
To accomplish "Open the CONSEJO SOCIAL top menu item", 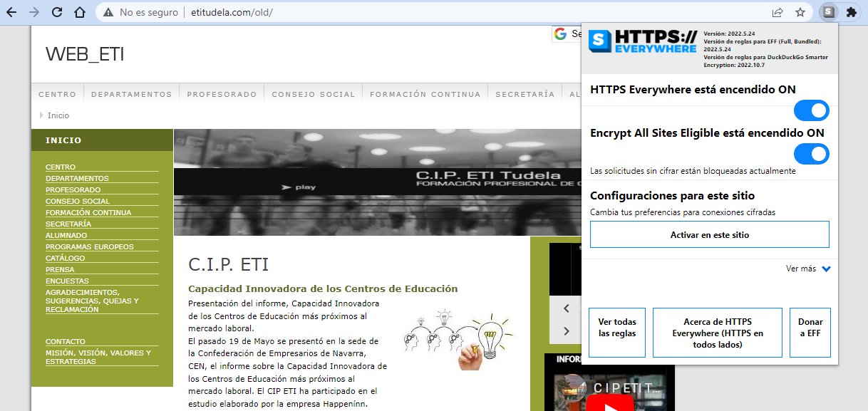I will pos(313,94).
